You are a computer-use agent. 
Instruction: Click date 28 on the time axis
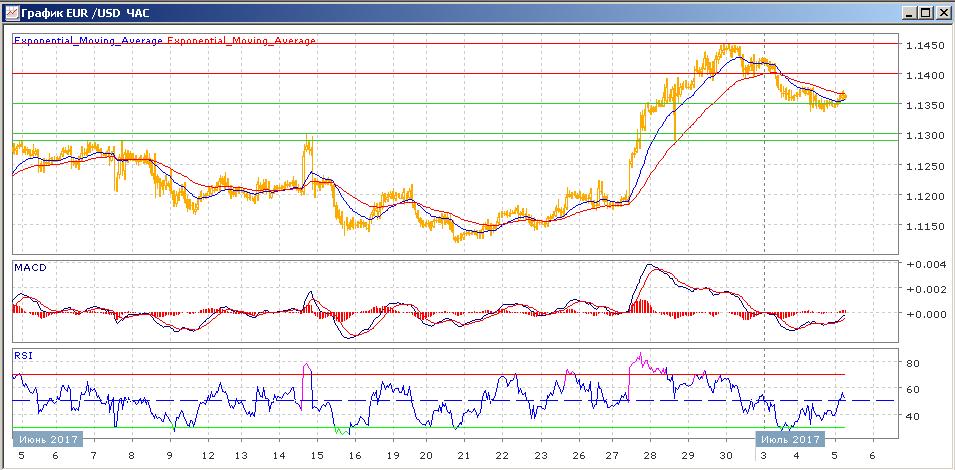pos(651,455)
